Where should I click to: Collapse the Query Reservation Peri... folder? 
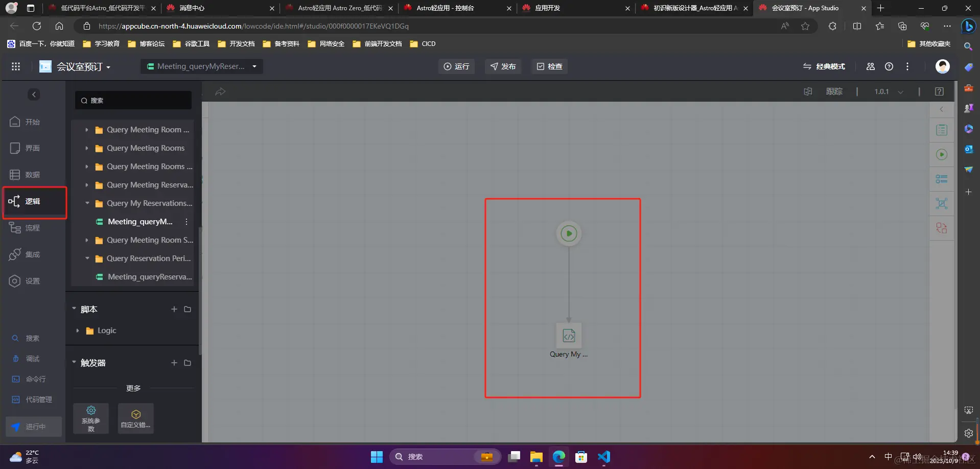(x=87, y=259)
